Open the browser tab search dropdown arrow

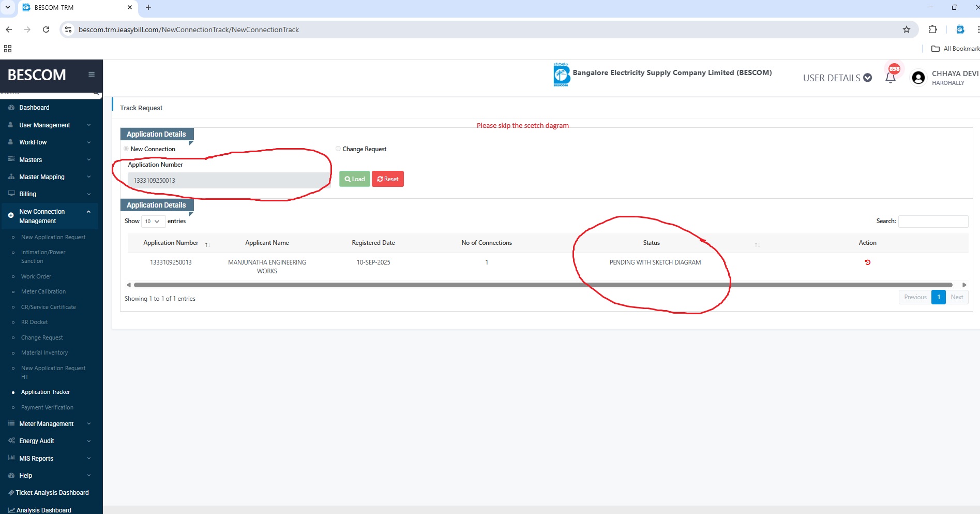point(8,7)
